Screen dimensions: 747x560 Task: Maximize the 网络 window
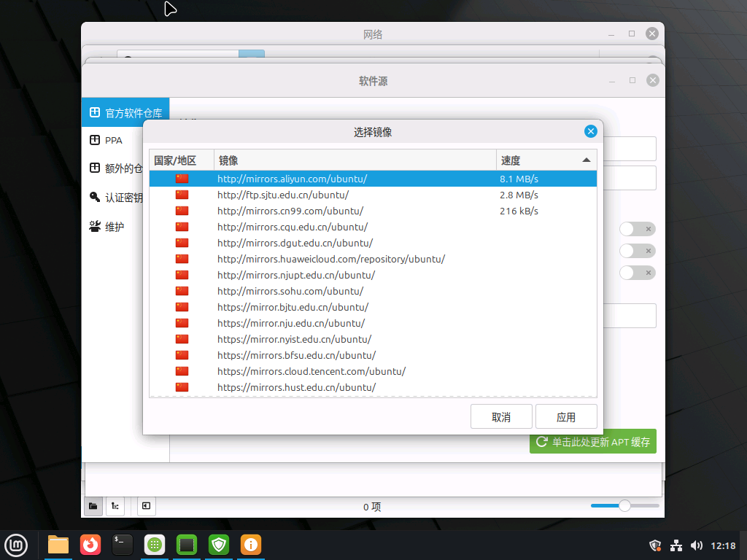pos(632,34)
